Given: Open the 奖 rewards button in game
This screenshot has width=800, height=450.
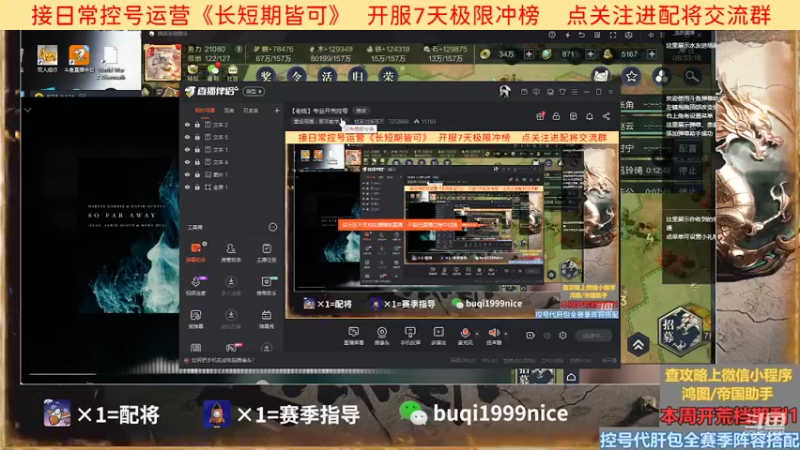Looking at the screenshot, I should point(266,76).
